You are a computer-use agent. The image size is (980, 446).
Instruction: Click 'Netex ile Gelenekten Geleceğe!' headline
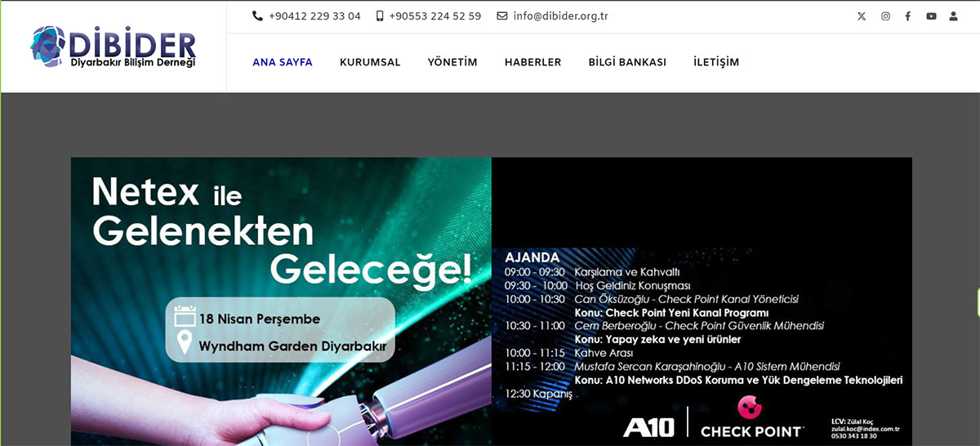(282, 231)
